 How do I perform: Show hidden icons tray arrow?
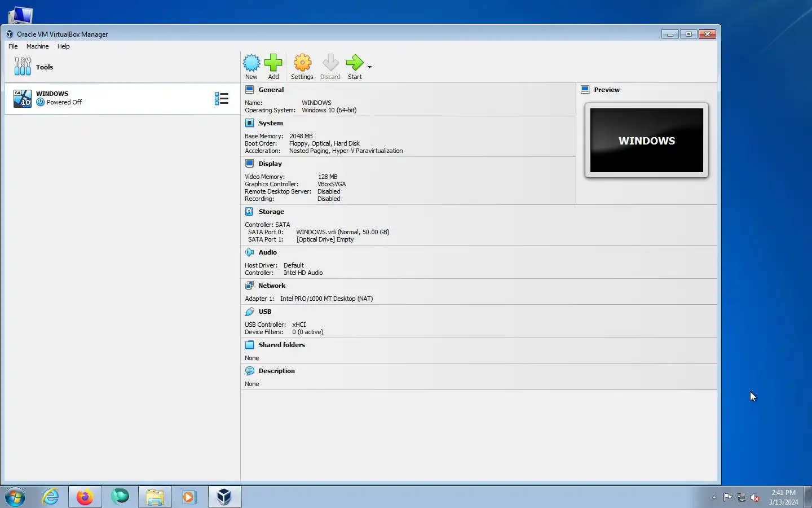point(714,497)
